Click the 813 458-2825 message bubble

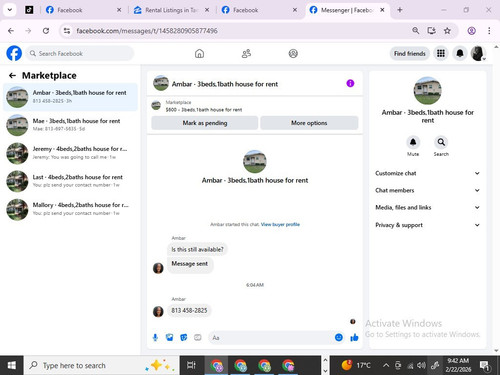[189, 311]
